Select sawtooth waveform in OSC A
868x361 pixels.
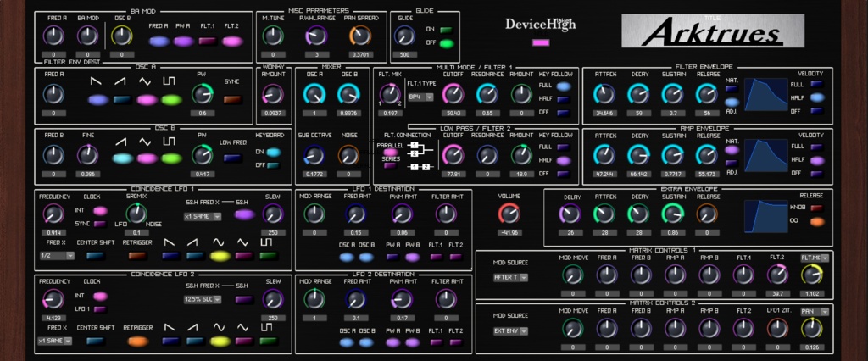coord(98,100)
